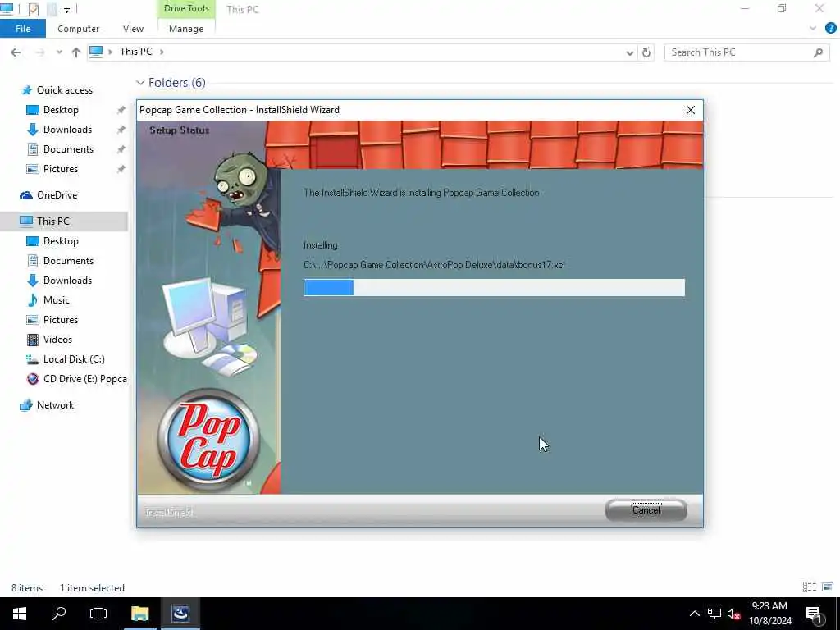Open CD Drive (E:) Popcap in sidebar
The height and width of the screenshot is (630, 840).
[x=84, y=379]
